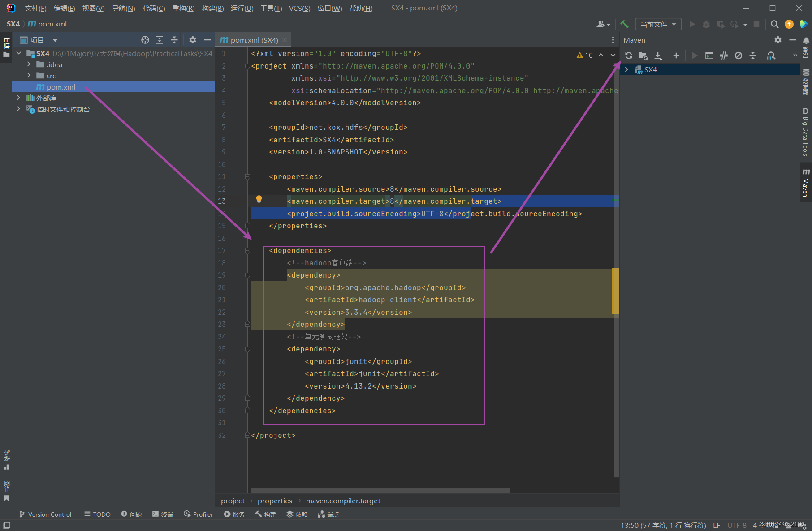Open Big Data Tools side panel

[x=806, y=132]
